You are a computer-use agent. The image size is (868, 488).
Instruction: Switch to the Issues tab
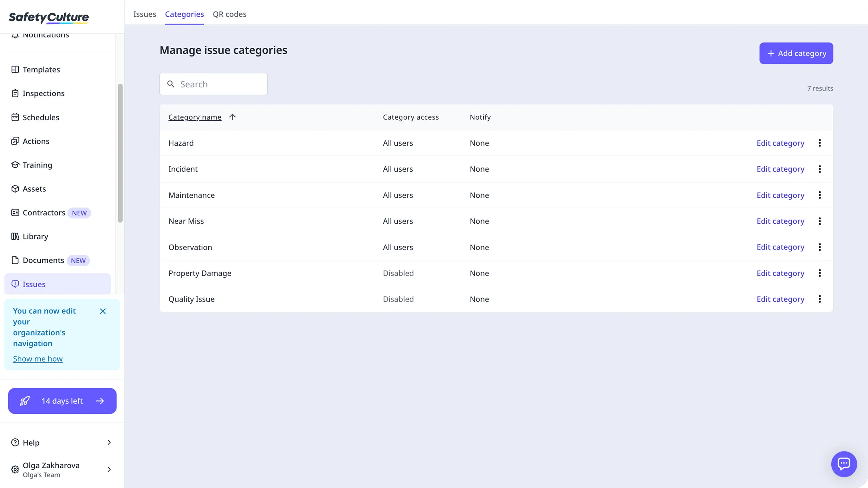pyautogui.click(x=144, y=14)
